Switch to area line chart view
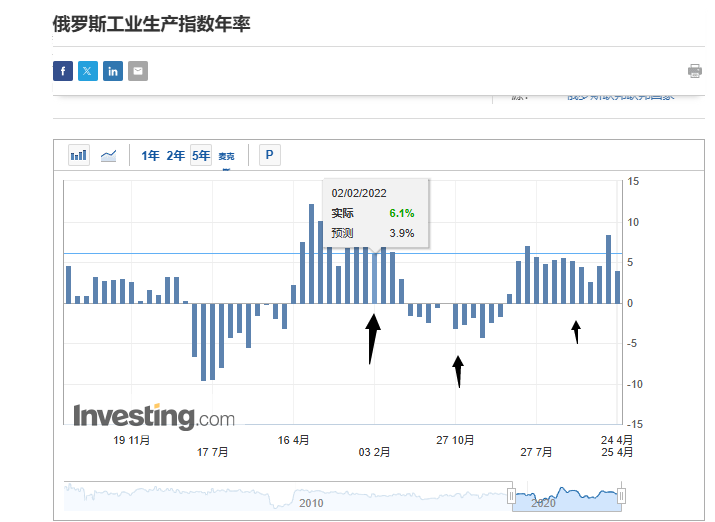The height and width of the screenshot is (522, 715). [108, 155]
